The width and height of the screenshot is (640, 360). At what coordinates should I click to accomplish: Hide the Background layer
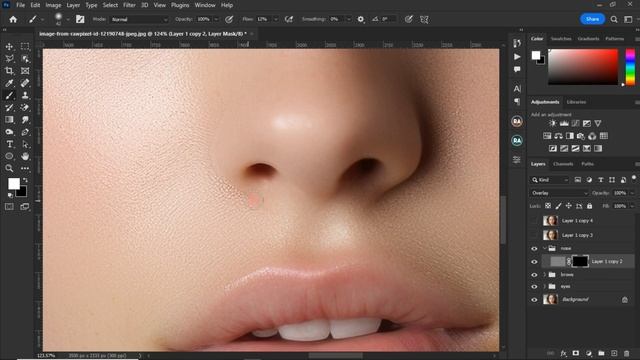point(534,300)
